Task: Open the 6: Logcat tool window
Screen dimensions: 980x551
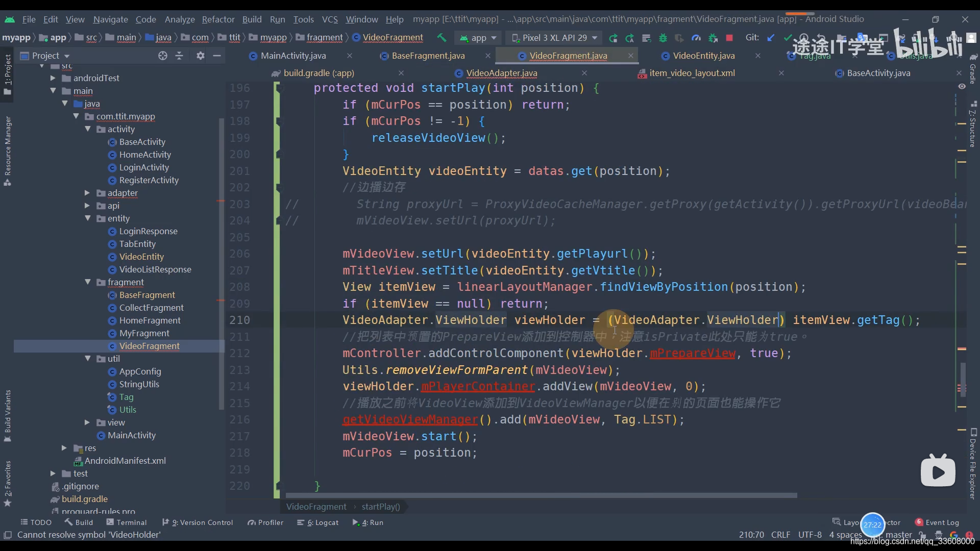Action: tap(317, 522)
